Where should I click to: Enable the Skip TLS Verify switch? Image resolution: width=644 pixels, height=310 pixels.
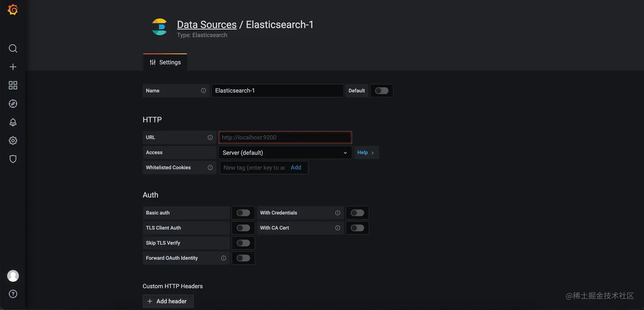point(243,243)
